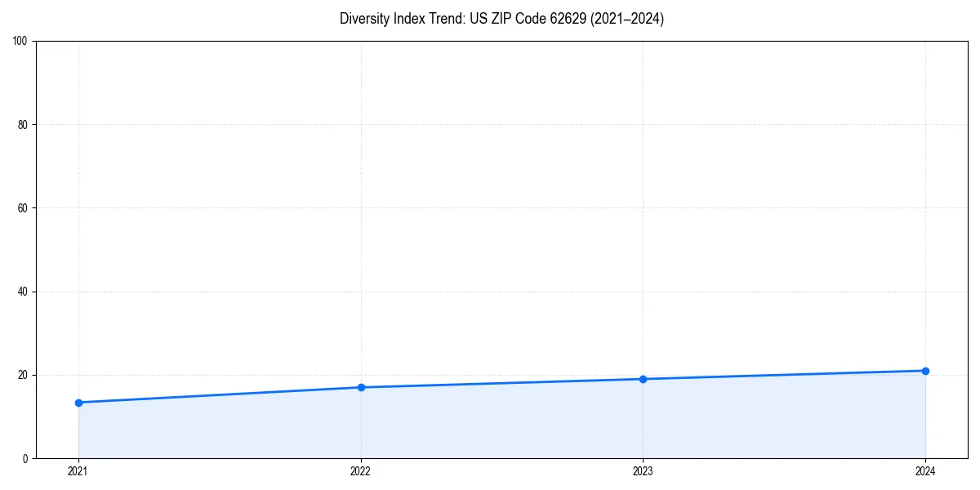Viewport: 980px width, 490px height.
Task: Select the 2022 data point marker
Action: click(360, 387)
